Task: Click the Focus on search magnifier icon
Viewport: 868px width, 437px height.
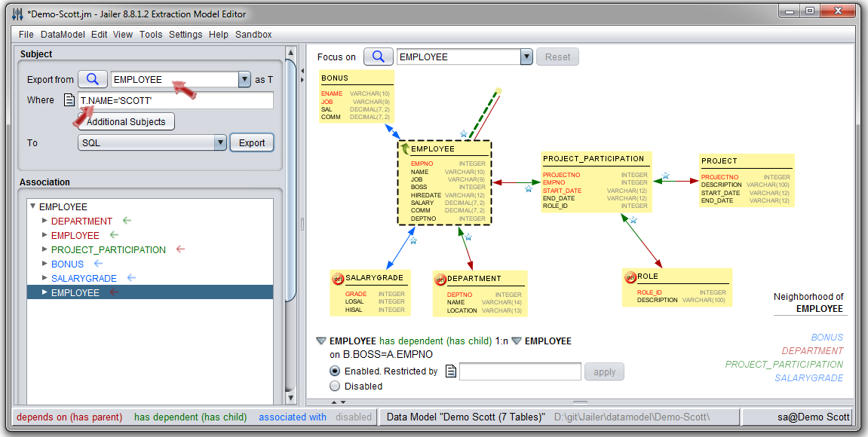Action: [379, 57]
